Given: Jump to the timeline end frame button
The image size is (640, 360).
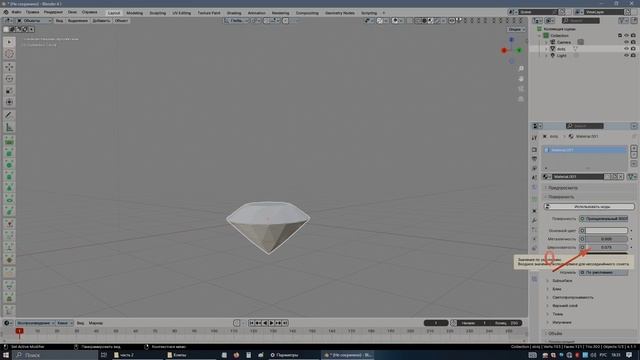Looking at the screenshot, I should 285,323.
